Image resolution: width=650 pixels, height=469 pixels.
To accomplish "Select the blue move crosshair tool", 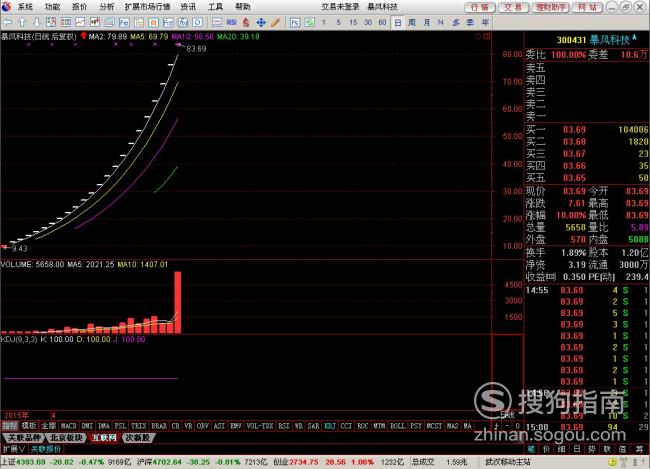I will pyautogui.click(x=261, y=22).
